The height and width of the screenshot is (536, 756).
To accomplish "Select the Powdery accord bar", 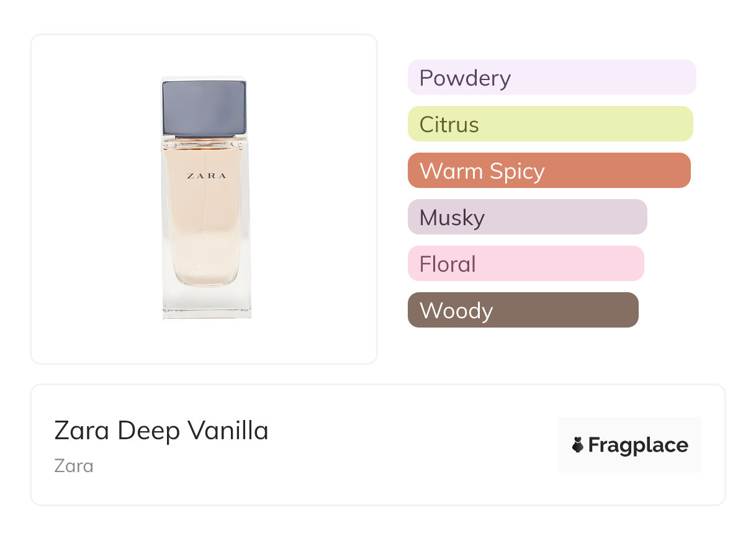I will click(x=551, y=78).
